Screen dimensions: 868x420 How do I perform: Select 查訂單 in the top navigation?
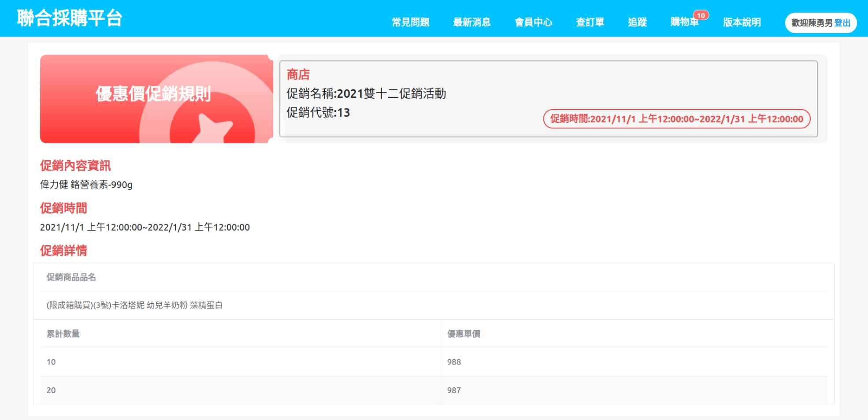tap(590, 22)
